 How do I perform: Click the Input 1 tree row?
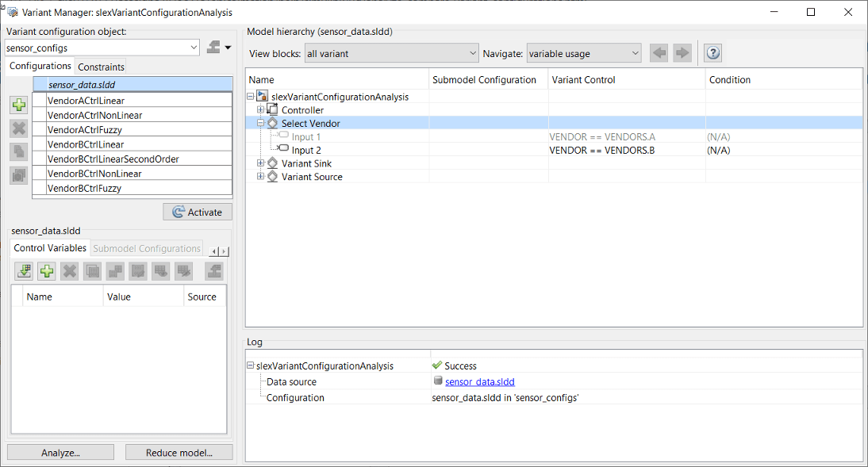[554, 136]
